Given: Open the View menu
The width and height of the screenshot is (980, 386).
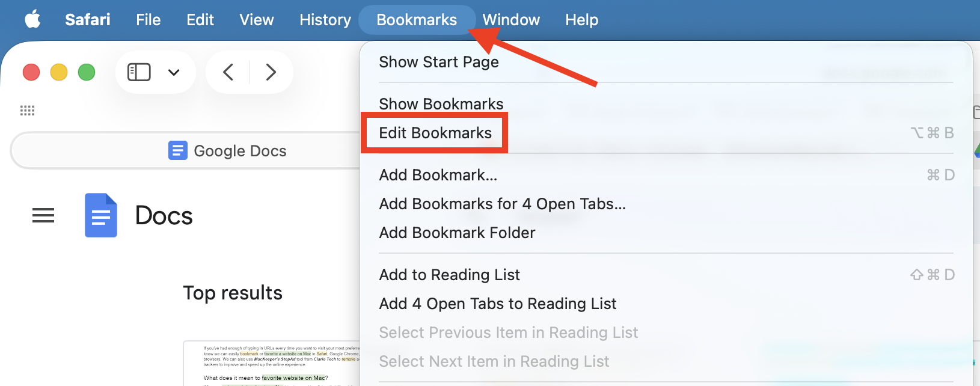Looking at the screenshot, I should coord(257,20).
